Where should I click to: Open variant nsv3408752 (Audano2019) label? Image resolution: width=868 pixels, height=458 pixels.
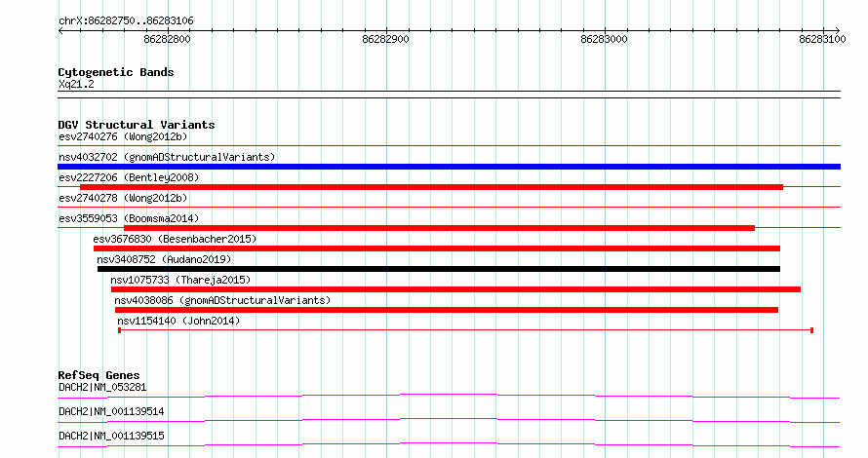[x=164, y=259]
